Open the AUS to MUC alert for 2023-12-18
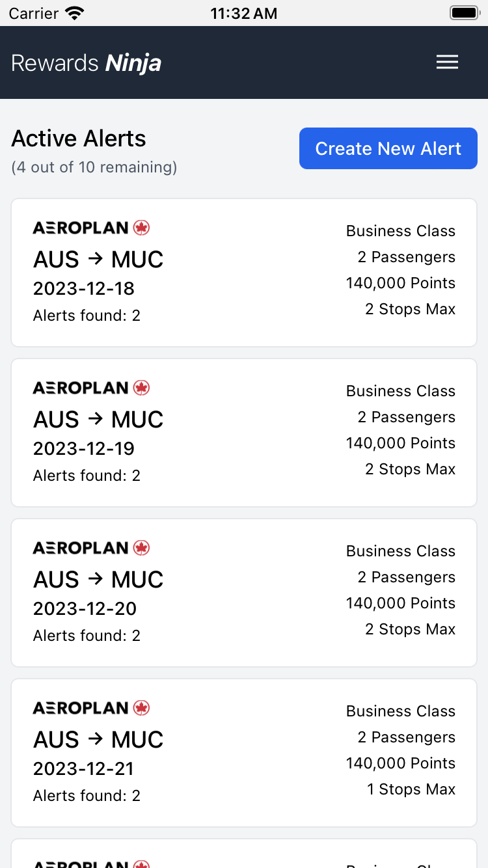The image size is (488, 868). (244, 273)
